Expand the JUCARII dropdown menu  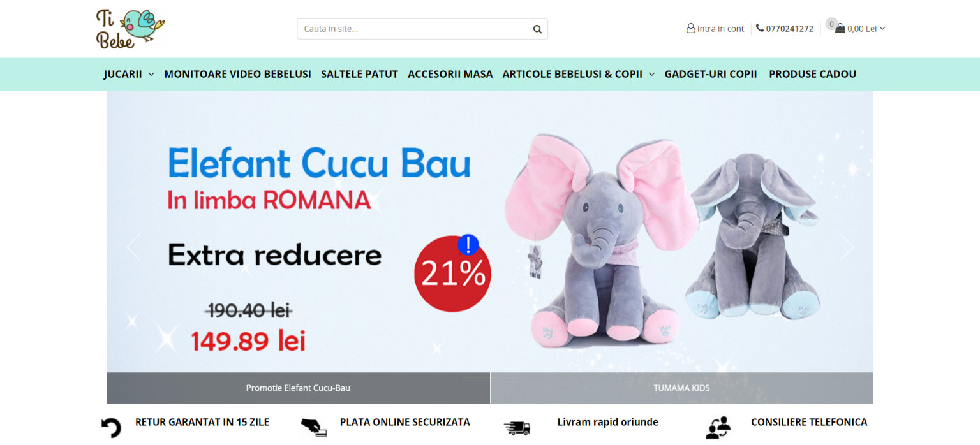(151, 75)
